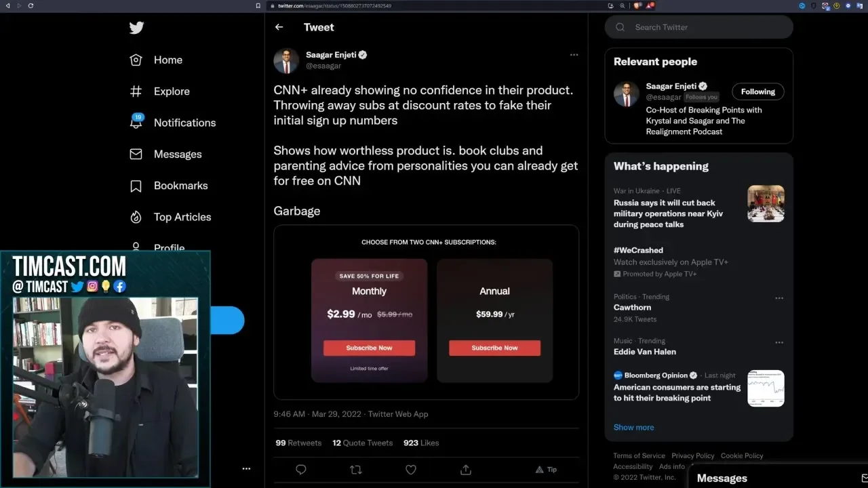
Task: Retweet using the retweet icon
Action: tap(355, 469)
